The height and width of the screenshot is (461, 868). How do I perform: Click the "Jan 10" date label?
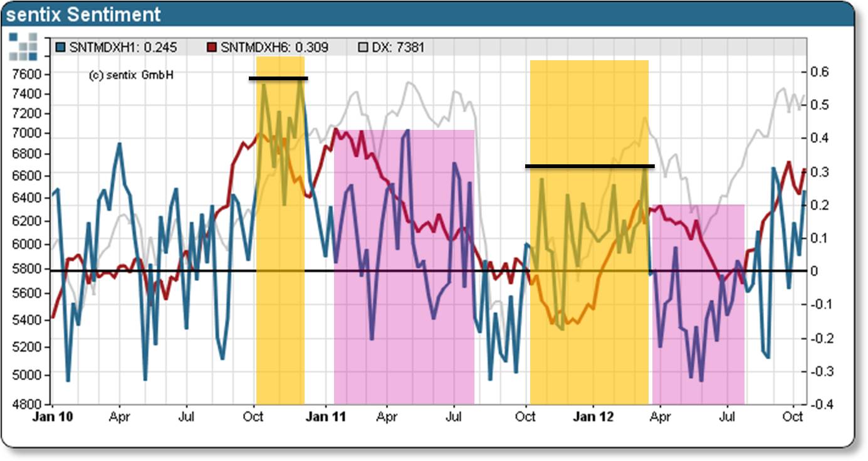[52, 417]
